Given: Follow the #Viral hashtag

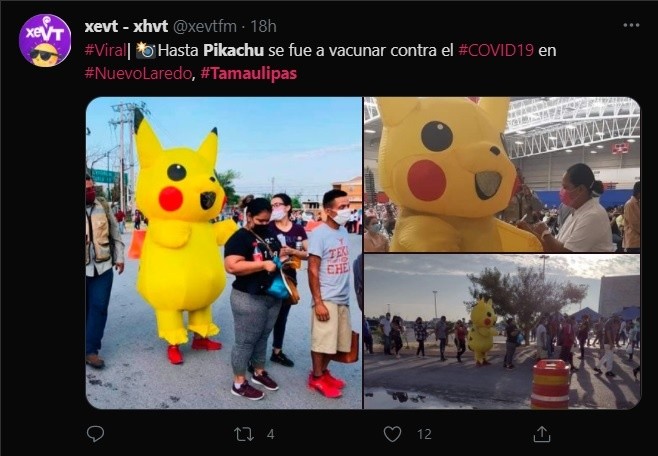Looking at the screenshot, I should tap(105, 50).
